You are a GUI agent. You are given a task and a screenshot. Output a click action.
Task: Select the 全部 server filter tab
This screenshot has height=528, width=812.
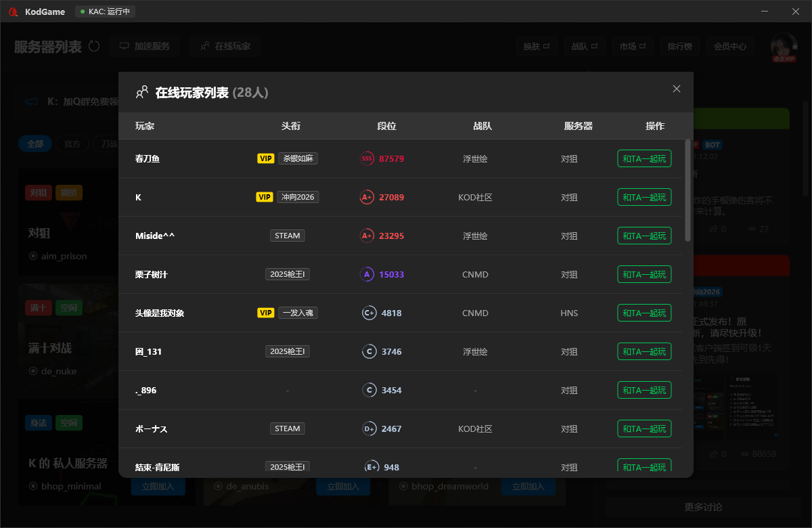pos(35,144)
